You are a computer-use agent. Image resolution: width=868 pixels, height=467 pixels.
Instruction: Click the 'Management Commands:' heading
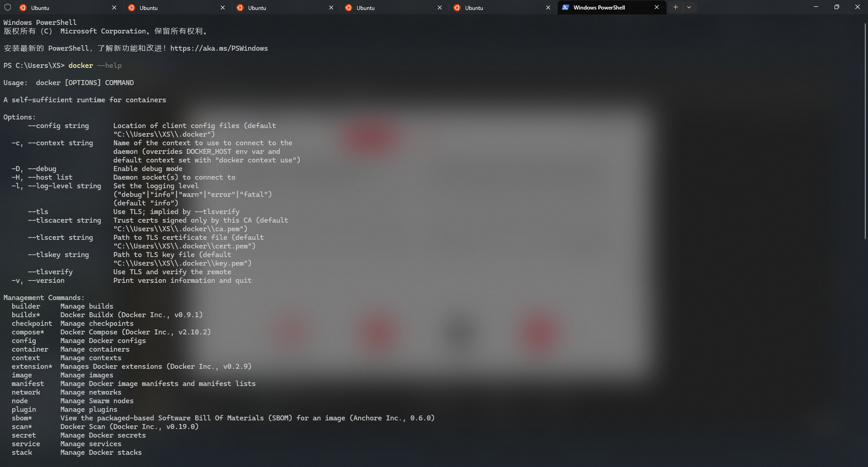pyautogui.click(x=44, y=297)
